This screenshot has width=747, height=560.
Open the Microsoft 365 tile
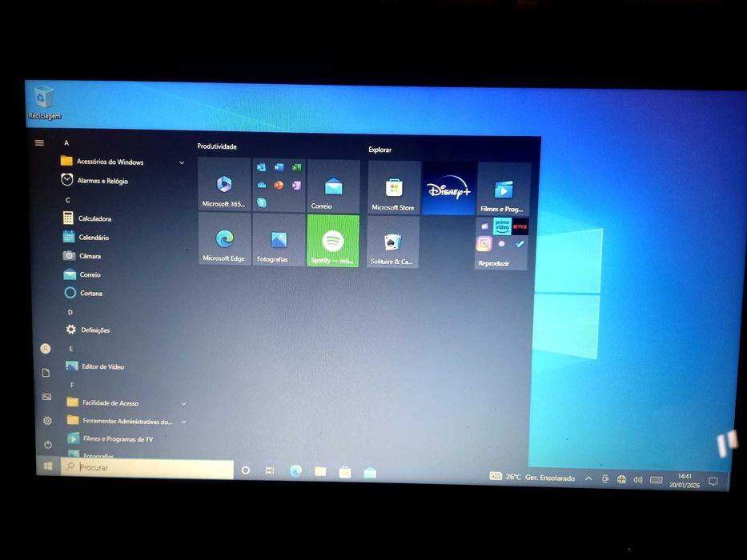(x=224, y=184)
